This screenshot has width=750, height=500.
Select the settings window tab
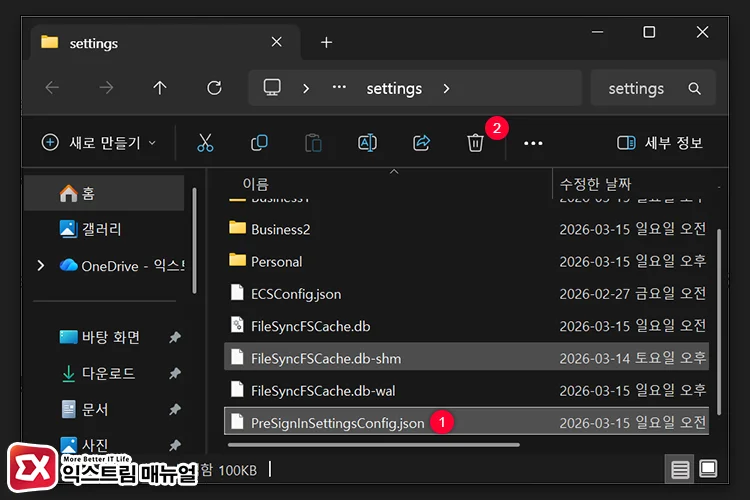click(165, 43)
